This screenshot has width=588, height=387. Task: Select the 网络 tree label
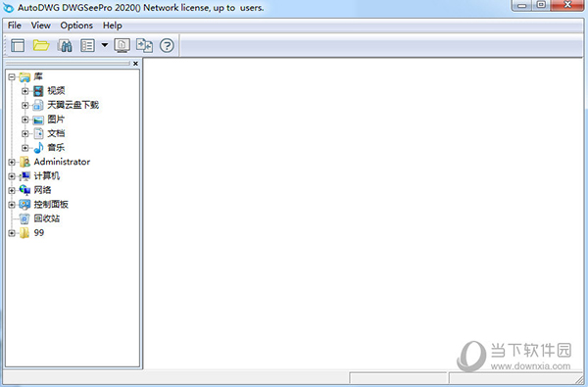[x=42, y=190]
